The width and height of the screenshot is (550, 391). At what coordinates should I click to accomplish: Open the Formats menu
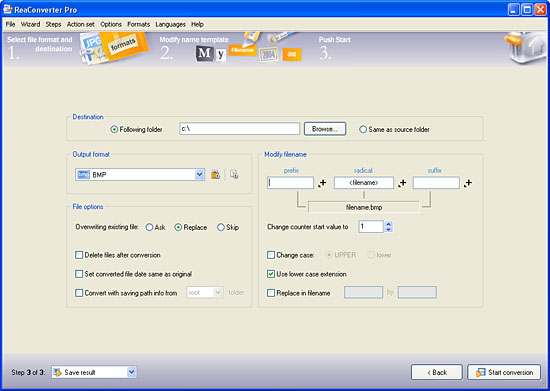tap(139, 24)
